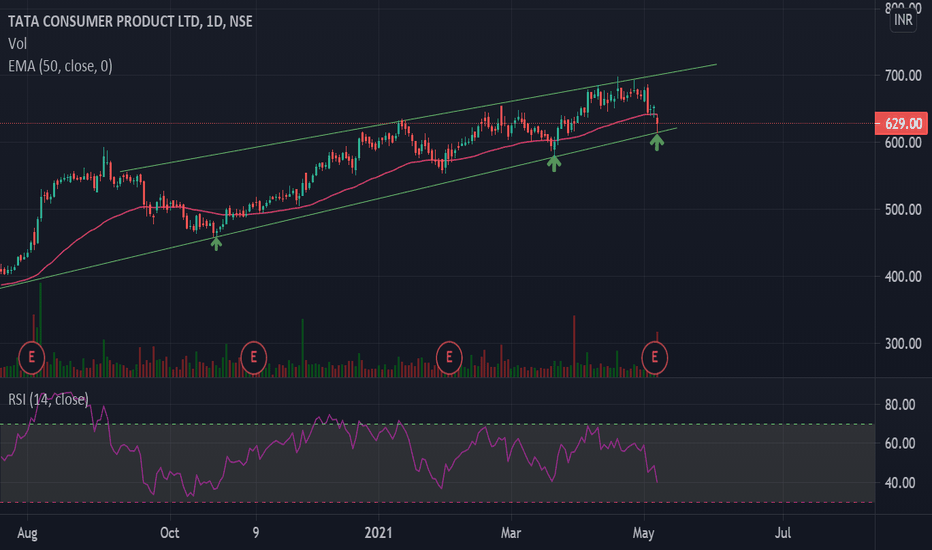Click the 9 date label on time axis
Viewport: 932px width, 550px height.
point(256,533)
